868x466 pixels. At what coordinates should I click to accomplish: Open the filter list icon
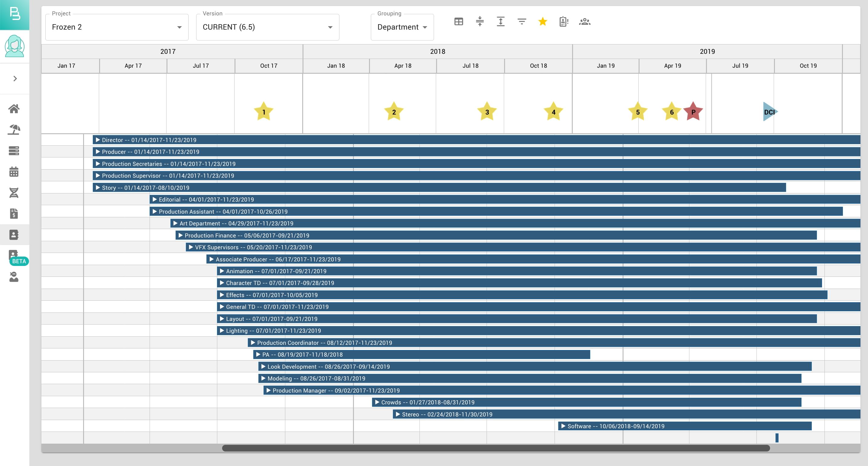522,22
